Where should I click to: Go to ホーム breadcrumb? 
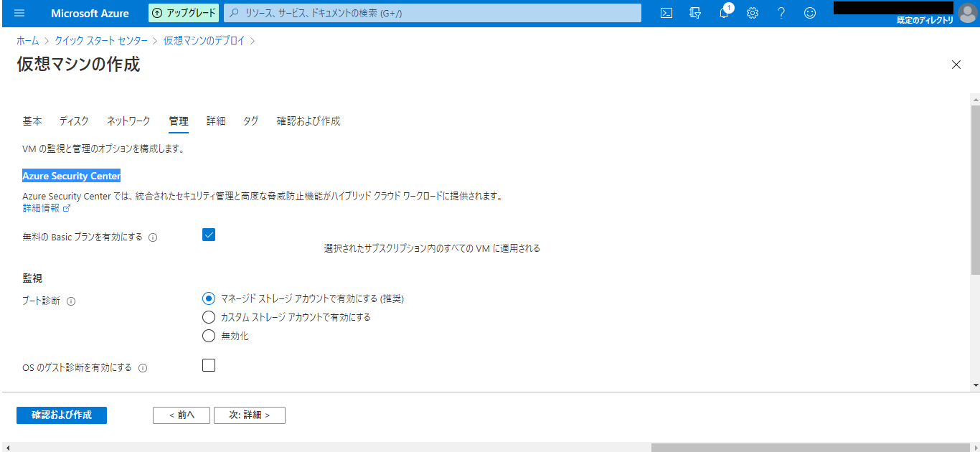click(x=28, y=41)
